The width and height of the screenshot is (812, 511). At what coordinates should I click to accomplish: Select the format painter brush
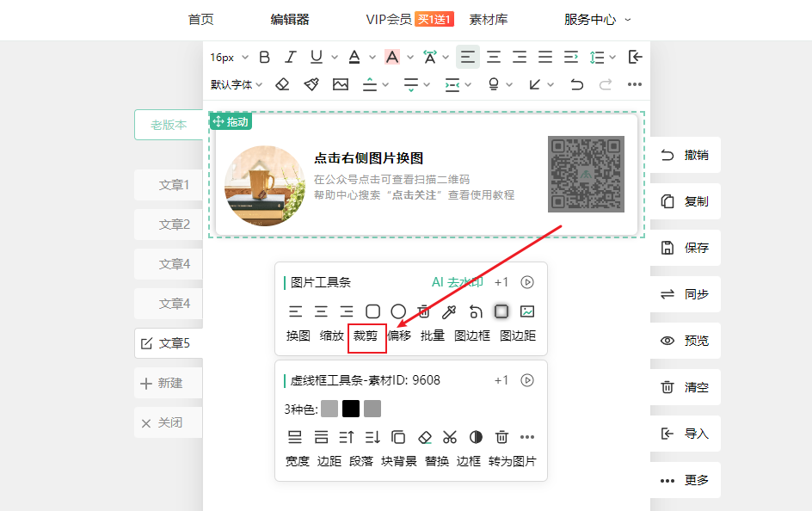point(311,84)
